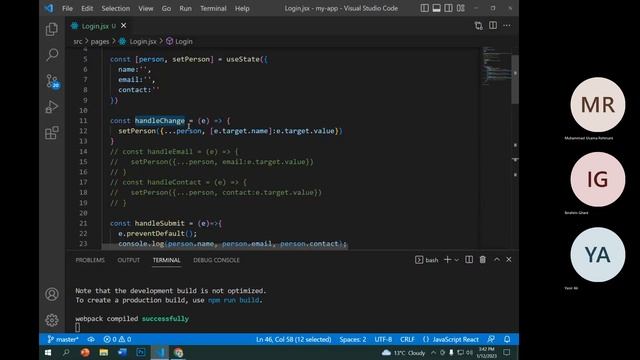This screenshot has width=640, height=360.
Task: Click the minimap code preview
Action: 496,65
